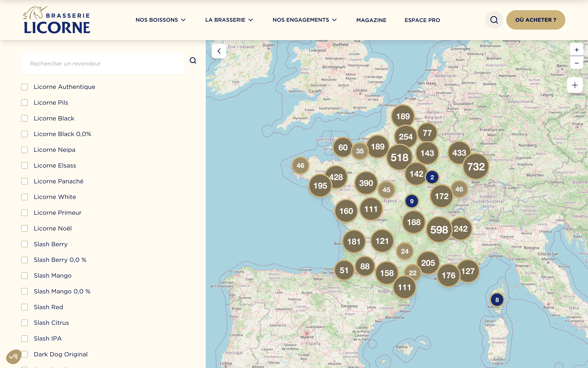Open the 77 cluster marker
Viewport: 588px width, 368px height.
point(427,133)
